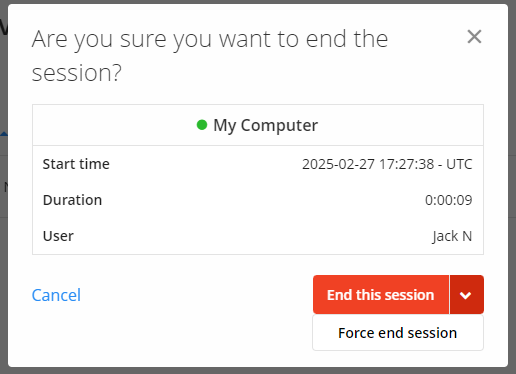Close the end session dialog with X
This screenshot has width=516, height=374.
coord(474,37)
